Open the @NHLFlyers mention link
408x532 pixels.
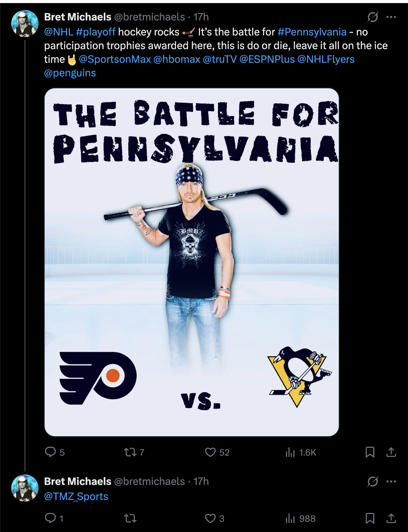326,59
